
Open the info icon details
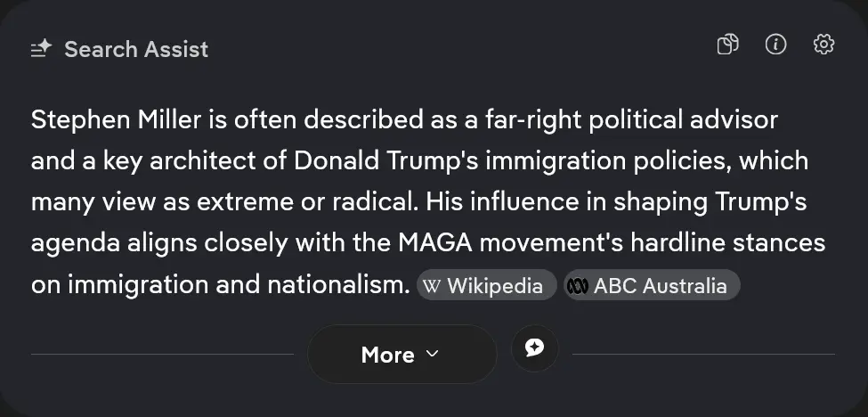point(775,45)
